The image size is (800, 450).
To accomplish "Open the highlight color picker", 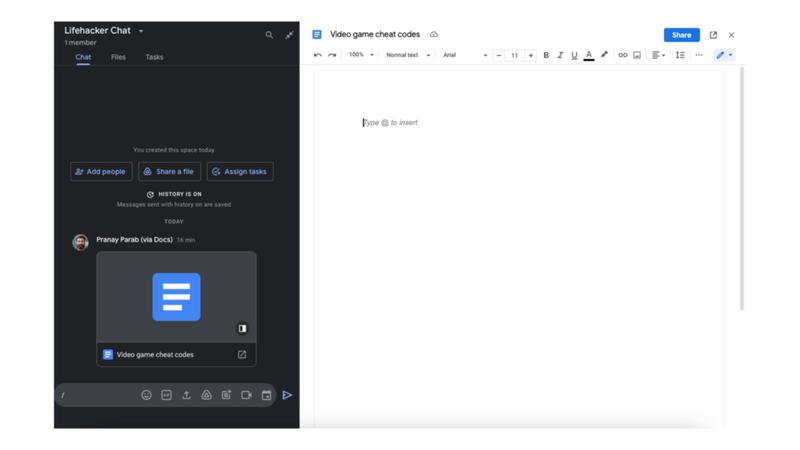I will [605, 55].
